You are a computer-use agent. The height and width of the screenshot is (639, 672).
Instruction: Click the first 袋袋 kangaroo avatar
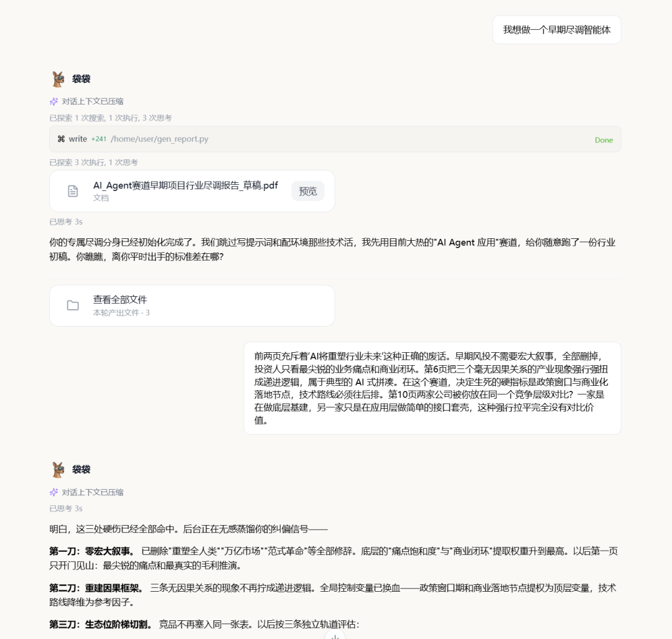(58, 79)
